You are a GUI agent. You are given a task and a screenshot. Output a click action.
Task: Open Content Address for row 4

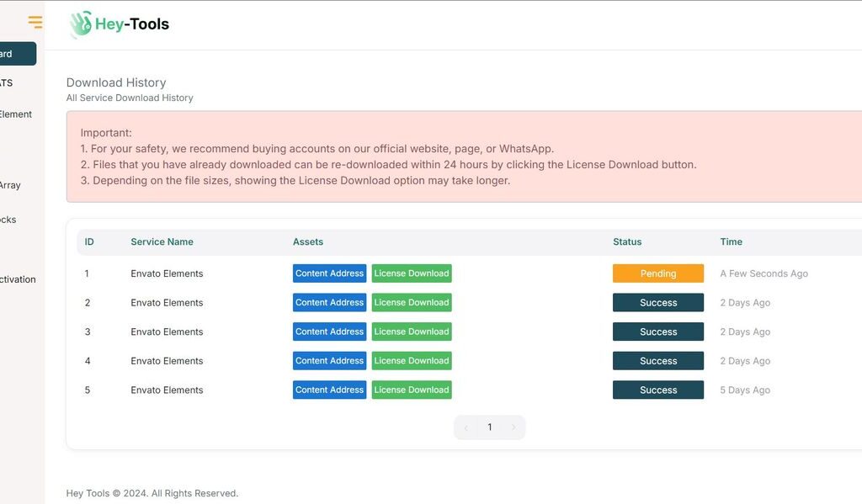click(x=329, y=361)
